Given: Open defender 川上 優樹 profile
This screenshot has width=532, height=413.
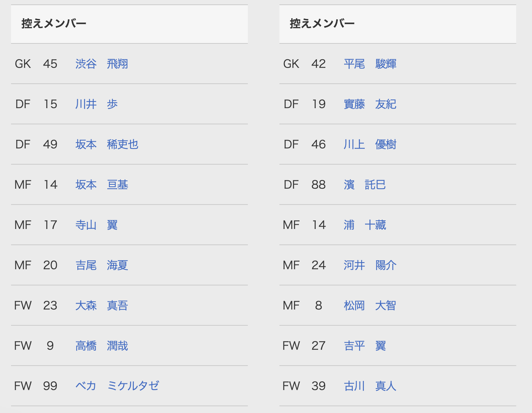Looking at the screenshot, I should tap(370, 144).
